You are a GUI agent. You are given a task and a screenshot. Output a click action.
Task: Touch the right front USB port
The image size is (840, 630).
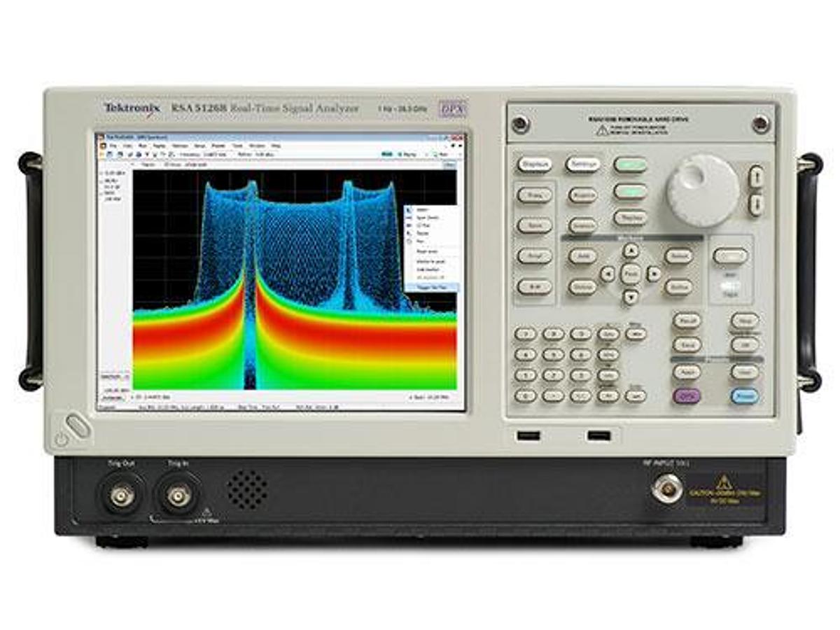coord(599,436)
